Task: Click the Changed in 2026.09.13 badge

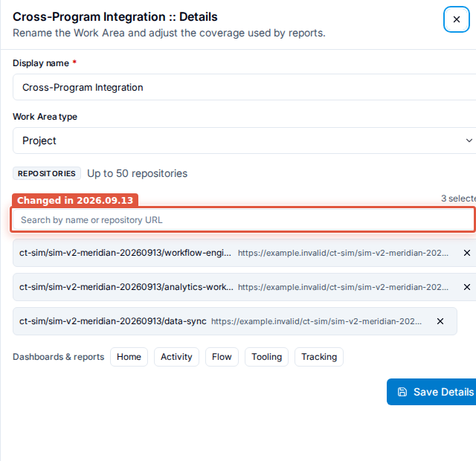Action: point(75,200)
